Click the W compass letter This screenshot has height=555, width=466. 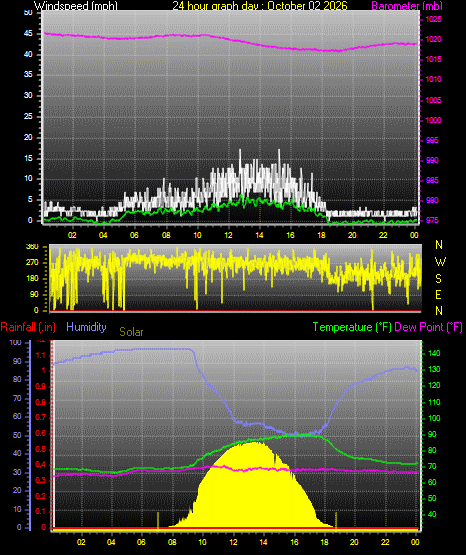[x=440, y=262]
